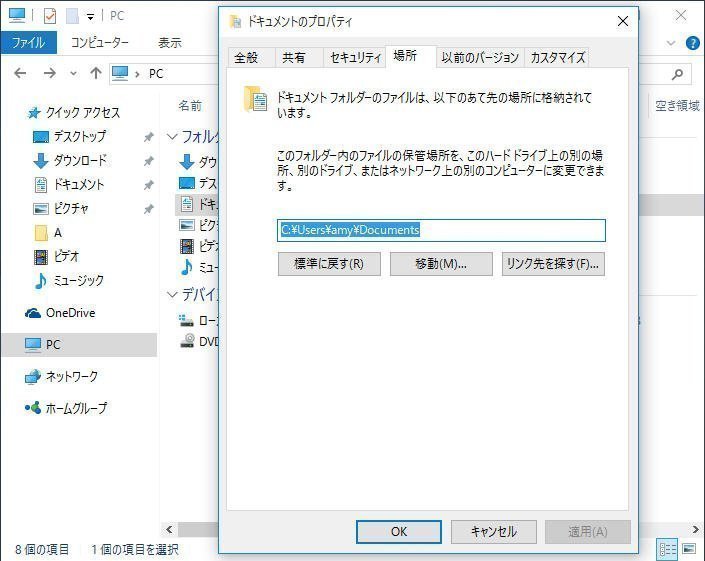Click the リンク先を探す(F)... button

553,264
